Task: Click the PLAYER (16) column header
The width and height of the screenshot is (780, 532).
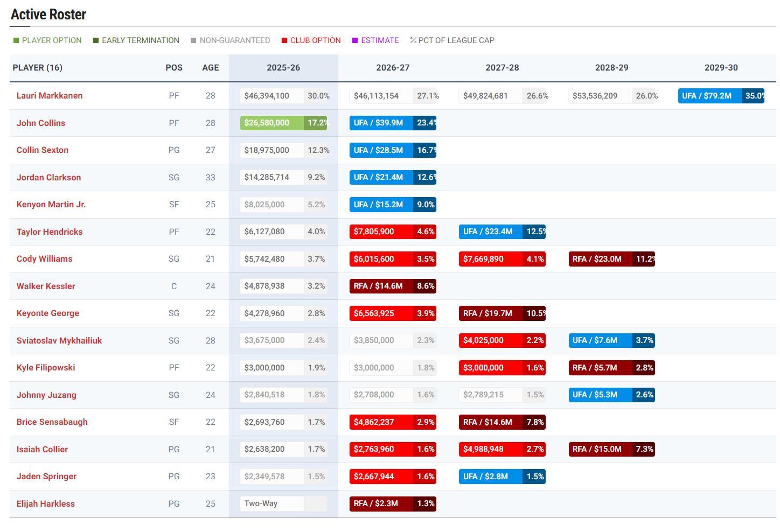Action: point(38,68)
